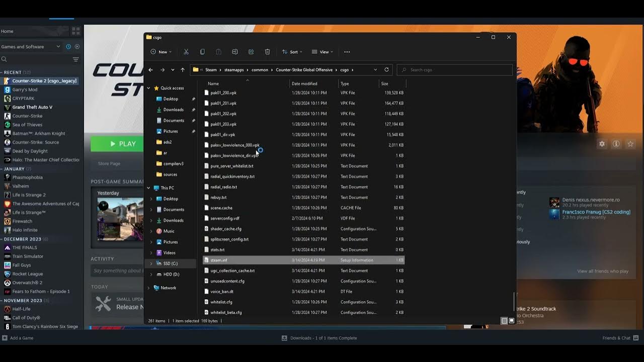This screenshot has width=644, height=362.
Task: Switch to details view icon in status bar
Action: [x=504, y=321]
